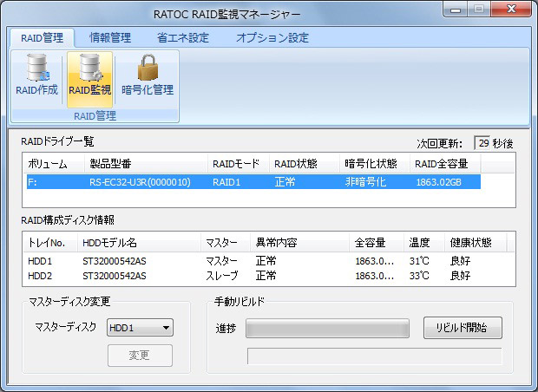Switch to the 情報管理 tab
The image size is (538, 392).
click(110, 37)
